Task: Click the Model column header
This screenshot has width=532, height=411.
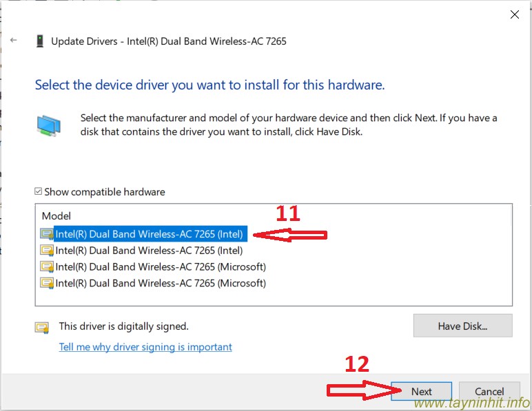Action: (56, 216)
